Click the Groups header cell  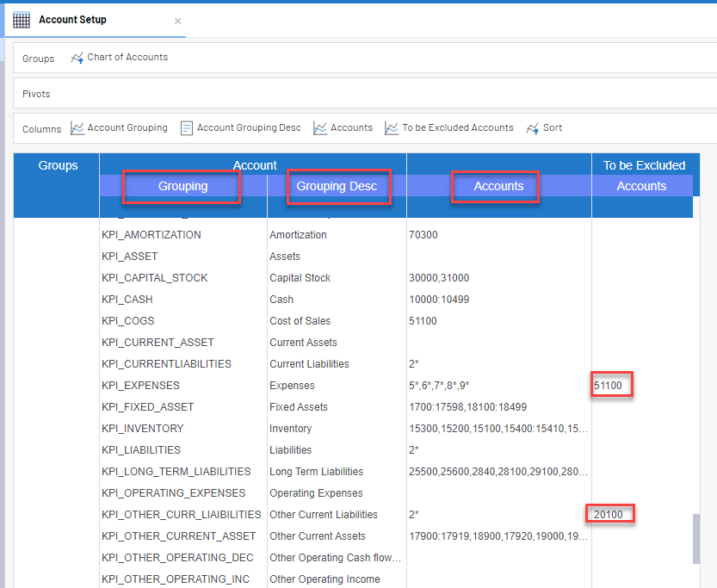[x=58, y=165]
